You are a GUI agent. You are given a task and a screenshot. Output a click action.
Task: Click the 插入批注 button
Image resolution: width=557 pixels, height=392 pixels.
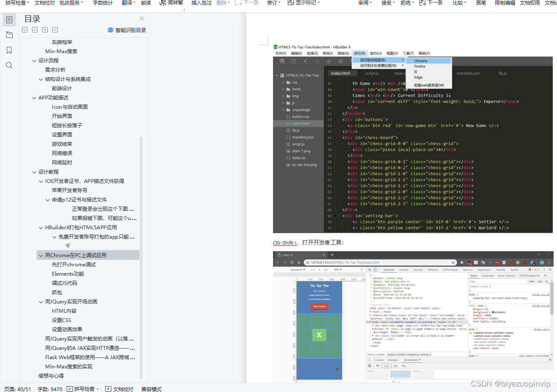point(202,3)
